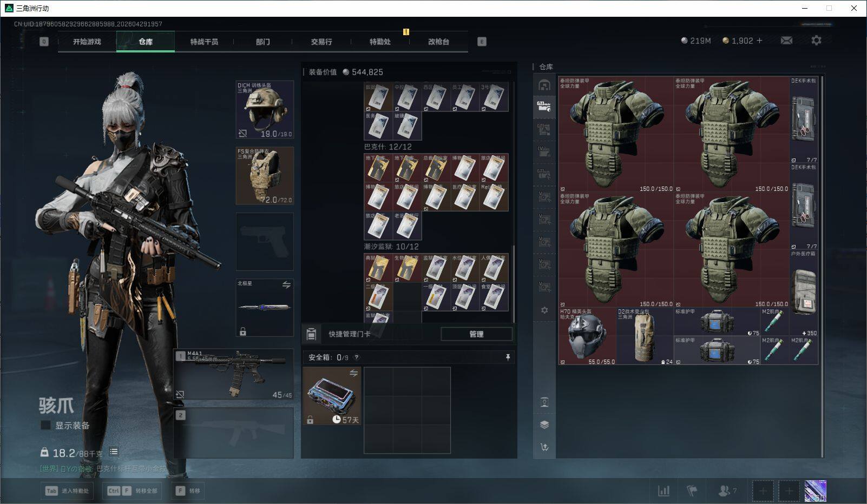Open the mail inbox envelope icon

pyautogui.click(x=786, y=41)
